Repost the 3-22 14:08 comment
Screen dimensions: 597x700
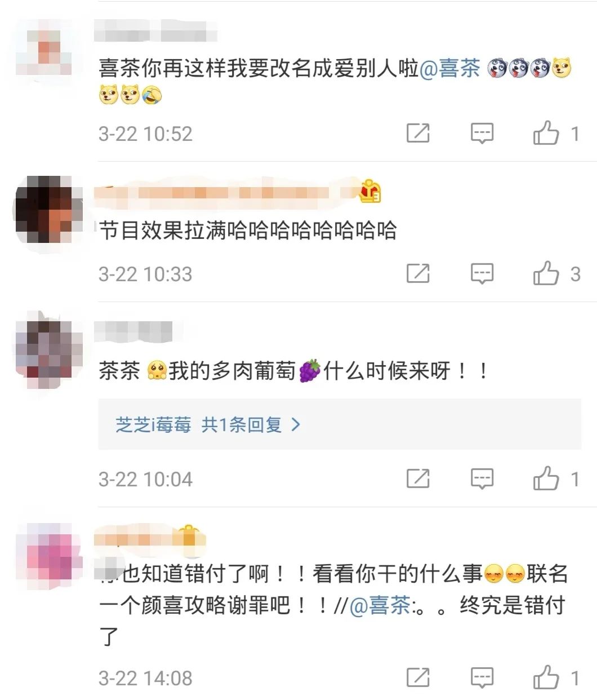click(418, 677)
